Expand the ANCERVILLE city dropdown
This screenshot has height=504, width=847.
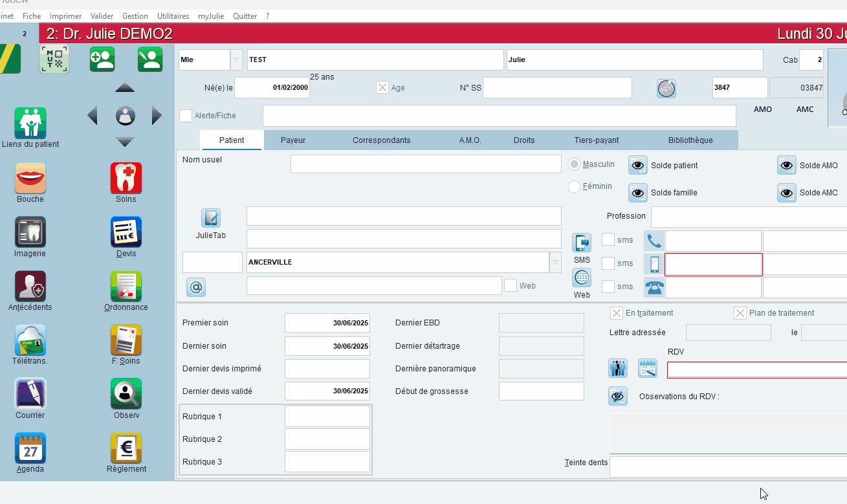click(x=555, y=262)
